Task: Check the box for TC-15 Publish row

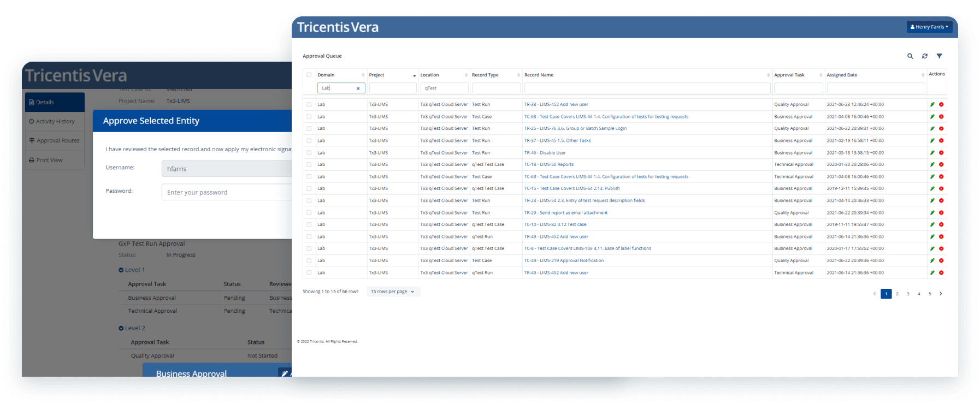Action: click(x=309, y=188)
